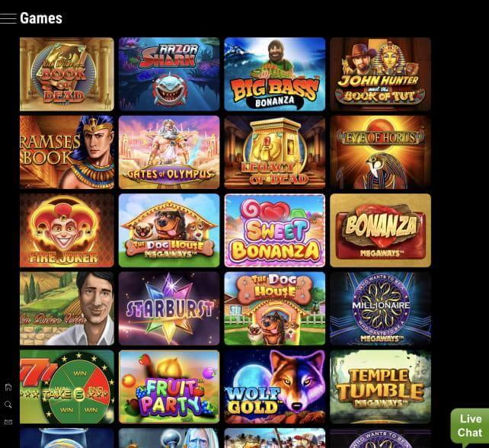Open Sweet Bonanza game tile
The width and height of the screenshot is (489, 448).
275,231
